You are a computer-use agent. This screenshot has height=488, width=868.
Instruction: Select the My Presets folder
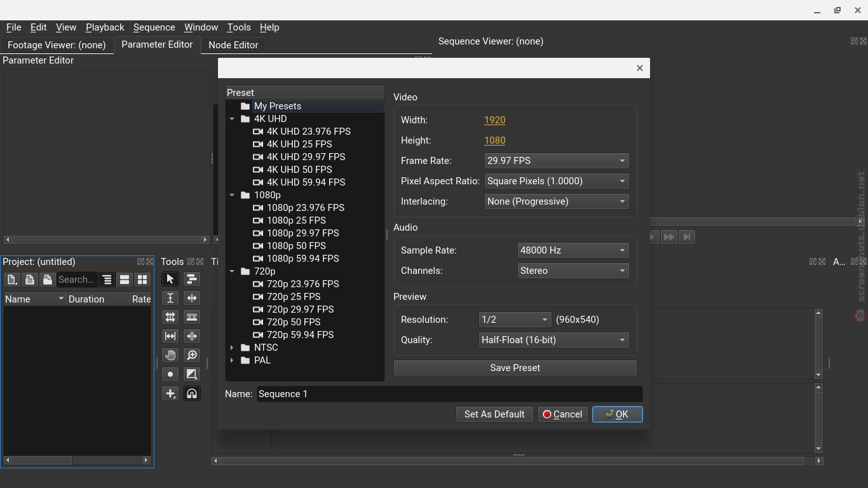[278, 106]
